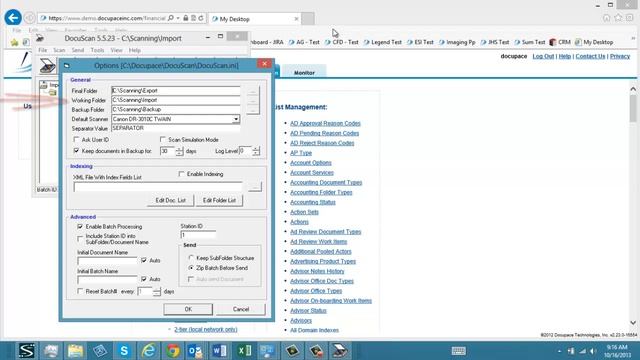Image resolution: width=640 pixels, height=360 pixels.
Task: Show hidden icons in the system tray
Action: 559,351
